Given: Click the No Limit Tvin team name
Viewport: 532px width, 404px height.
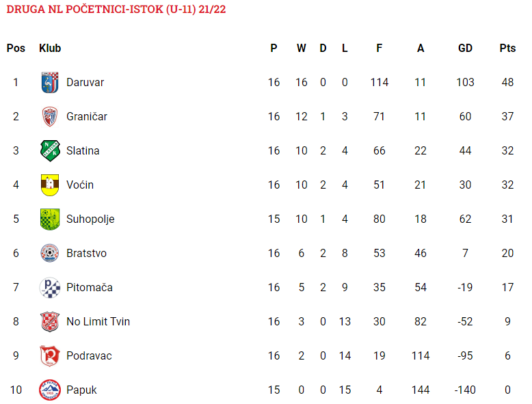Looking at the screenshot, I should click(x=98, y=321).
